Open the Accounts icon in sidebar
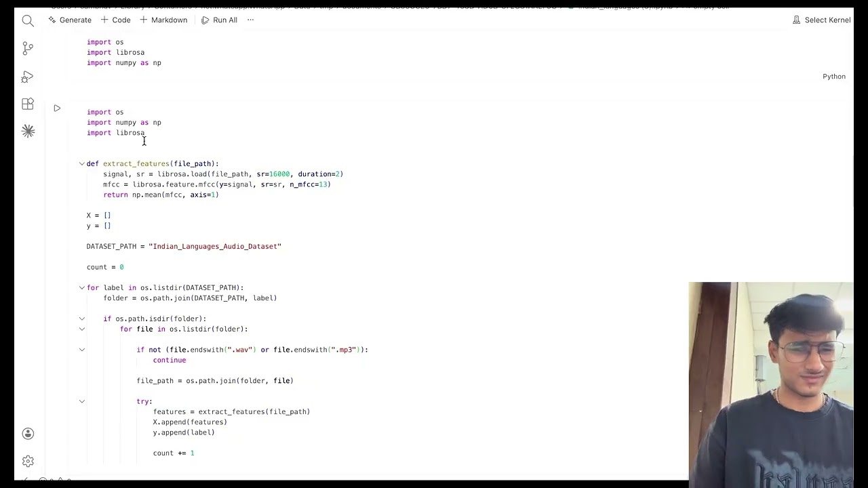The height and width of the screenshot is (488, 868). click(28, 434)
